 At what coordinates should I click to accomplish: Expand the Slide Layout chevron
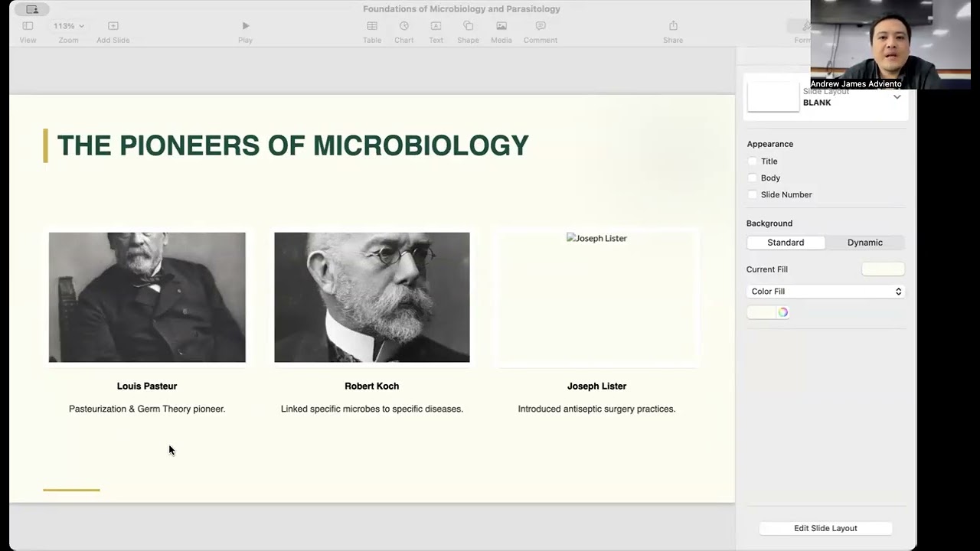pos(897,97)
